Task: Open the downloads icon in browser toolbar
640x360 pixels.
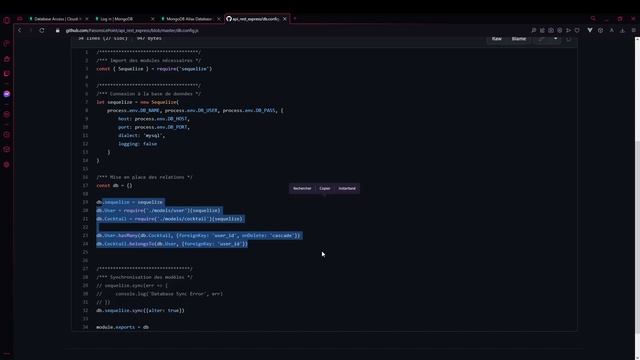Action: click(x=622, y=30)
